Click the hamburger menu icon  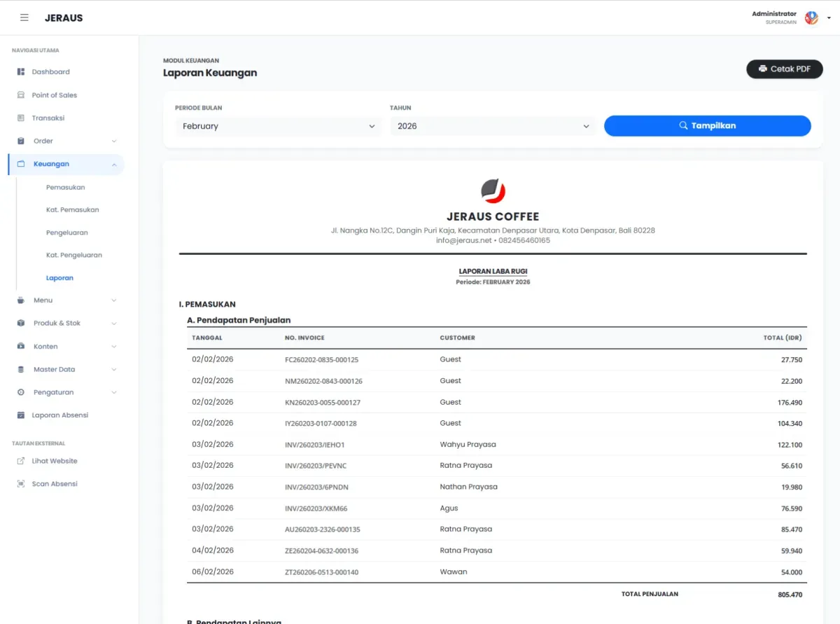[x=24, y=18]
